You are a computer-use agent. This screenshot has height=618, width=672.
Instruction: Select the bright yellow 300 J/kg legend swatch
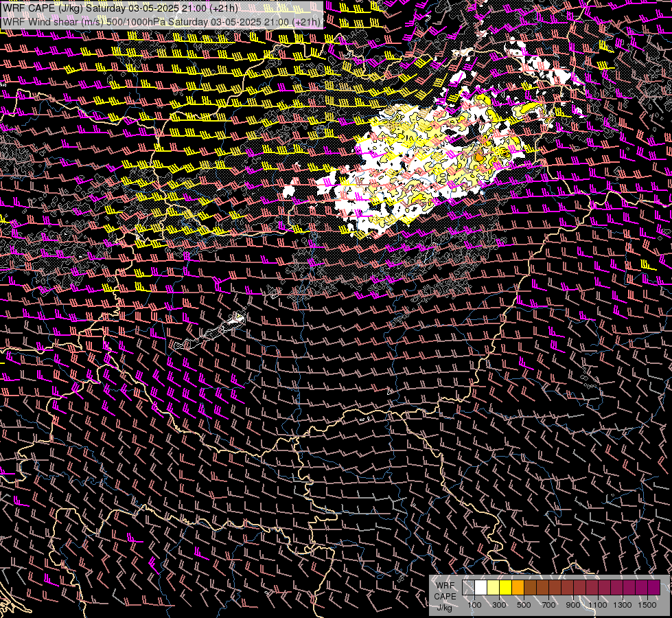click(x=506, y=587)
